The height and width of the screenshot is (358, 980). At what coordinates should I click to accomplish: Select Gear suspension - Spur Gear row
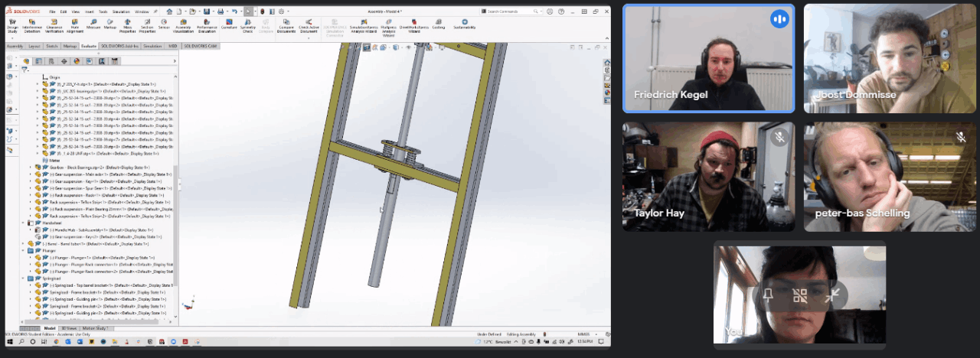tap(103, 188)
